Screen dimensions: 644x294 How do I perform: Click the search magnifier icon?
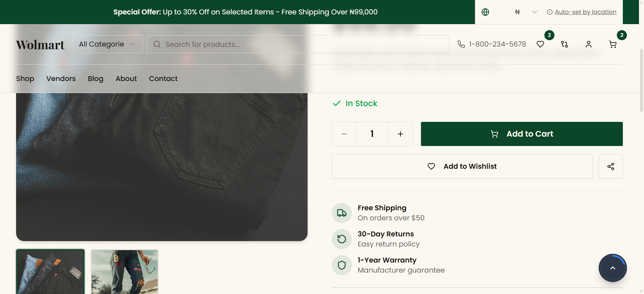157,44
